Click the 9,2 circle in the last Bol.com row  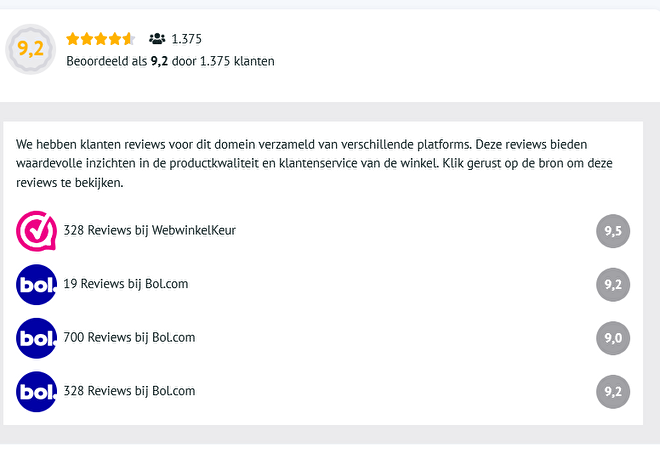(613, 392)
